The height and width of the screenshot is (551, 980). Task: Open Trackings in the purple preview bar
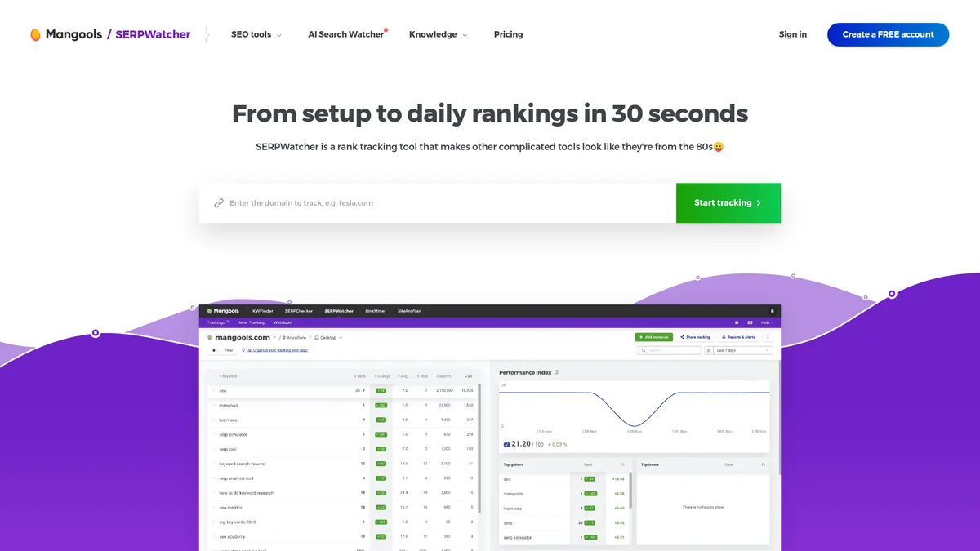tap(218, 322)
